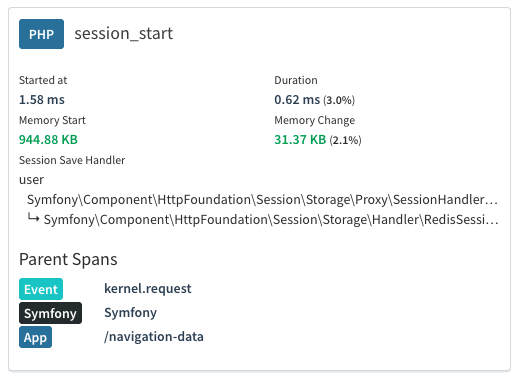Click the Memory Change label
Image resolution: width=525 pixels, height=381 pixels.
pos(315,120)
